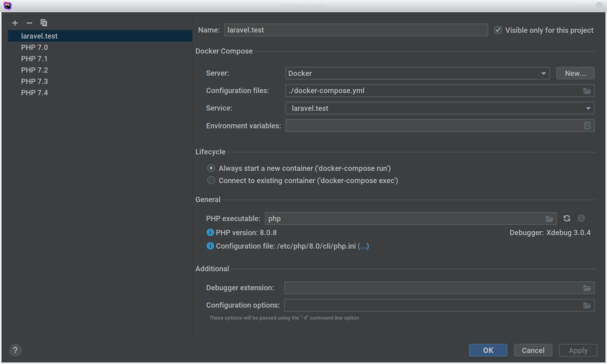The height and width of the screenshot is (364, 607).
Task: Open the Service dropdown showing laravel.test
Action: click(x=440, y=108)
